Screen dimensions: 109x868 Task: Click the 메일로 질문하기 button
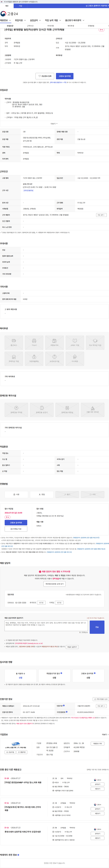[x=72, y=647]
